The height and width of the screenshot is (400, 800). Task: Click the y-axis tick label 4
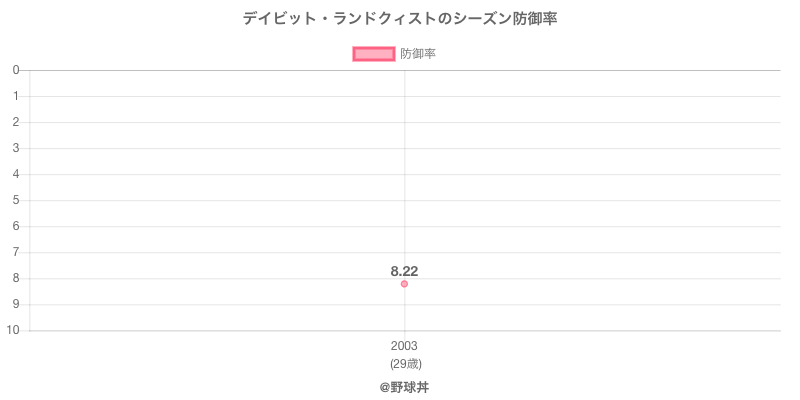click(x=17, y=174)
